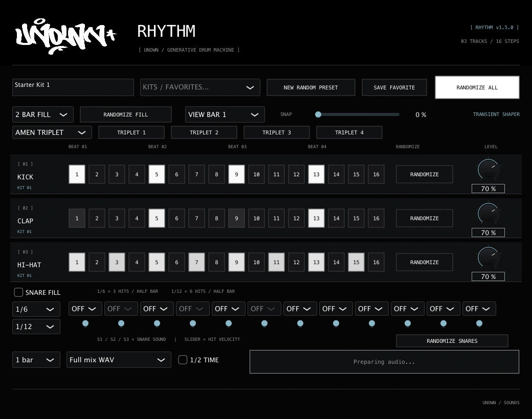Select Triplet 2
Screen dimensions: 532x419
click(x=204, y=132)
